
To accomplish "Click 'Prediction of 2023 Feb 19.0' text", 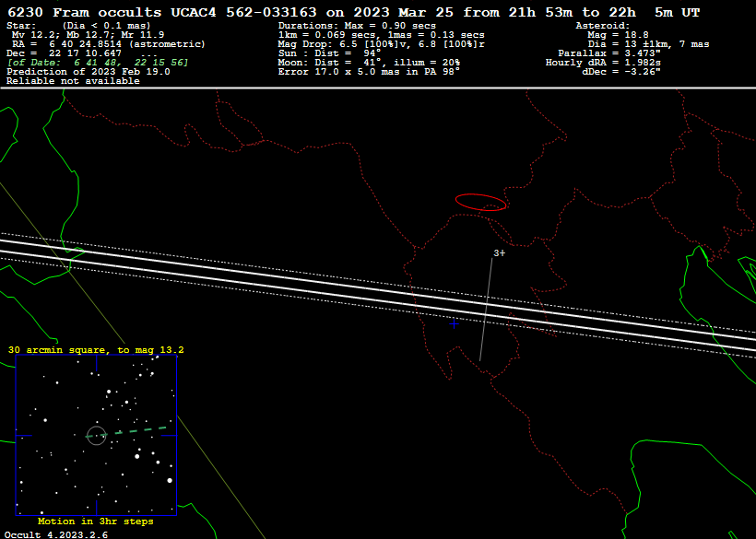I will [89, 72].
